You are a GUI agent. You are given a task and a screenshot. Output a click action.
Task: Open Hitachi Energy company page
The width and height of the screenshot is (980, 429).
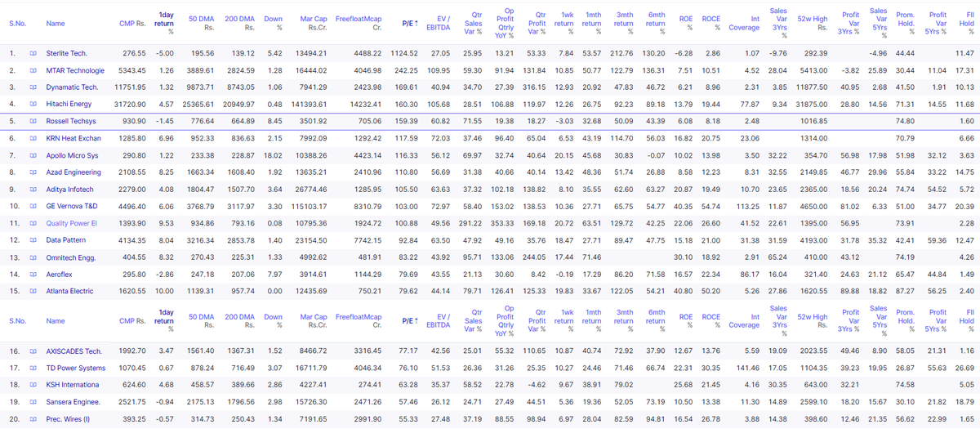(70, 104)
